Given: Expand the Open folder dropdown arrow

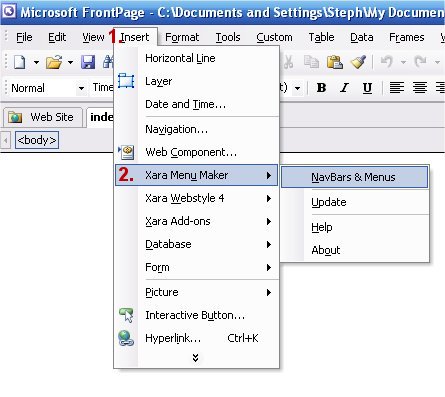Looking at the screenshot, I should (70, 62).
